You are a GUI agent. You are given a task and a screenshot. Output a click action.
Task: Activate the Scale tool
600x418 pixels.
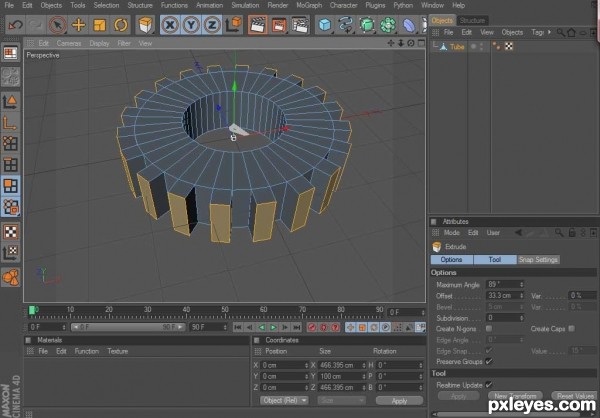pos(99,25)
